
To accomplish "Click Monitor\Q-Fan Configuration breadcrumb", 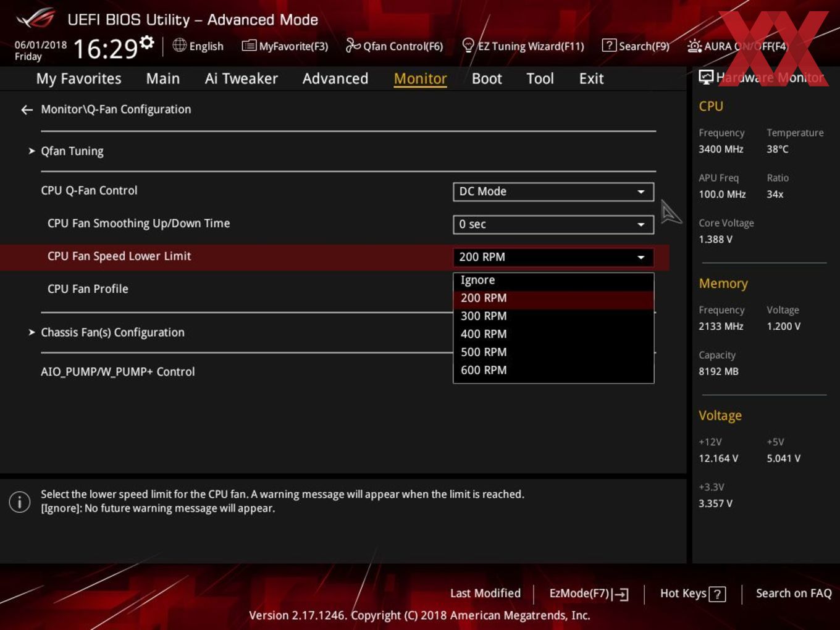I will coord(116,109).
